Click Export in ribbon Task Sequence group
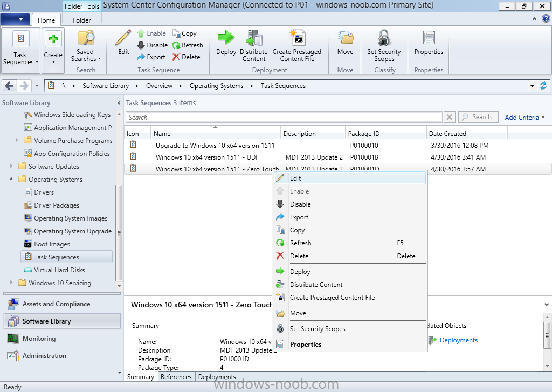Image resolution: width=552 pixels, height=392 pixels. point(151,57)
